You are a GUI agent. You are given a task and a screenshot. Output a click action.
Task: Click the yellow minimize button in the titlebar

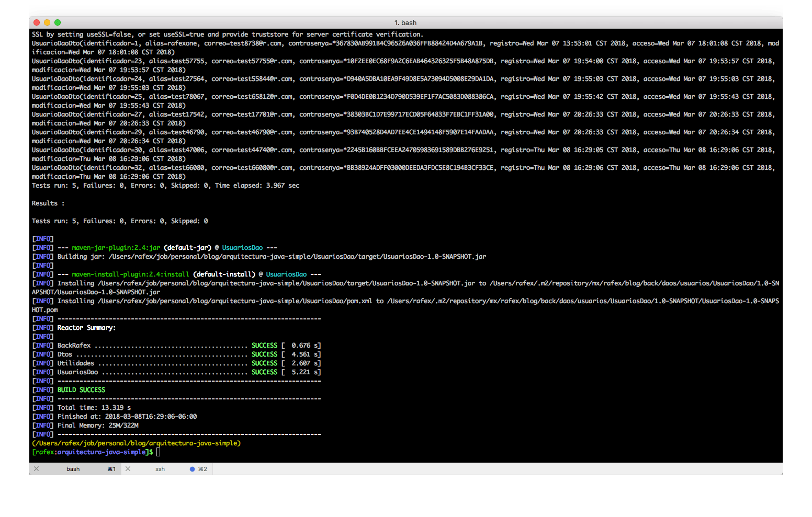tap(46, 22)
